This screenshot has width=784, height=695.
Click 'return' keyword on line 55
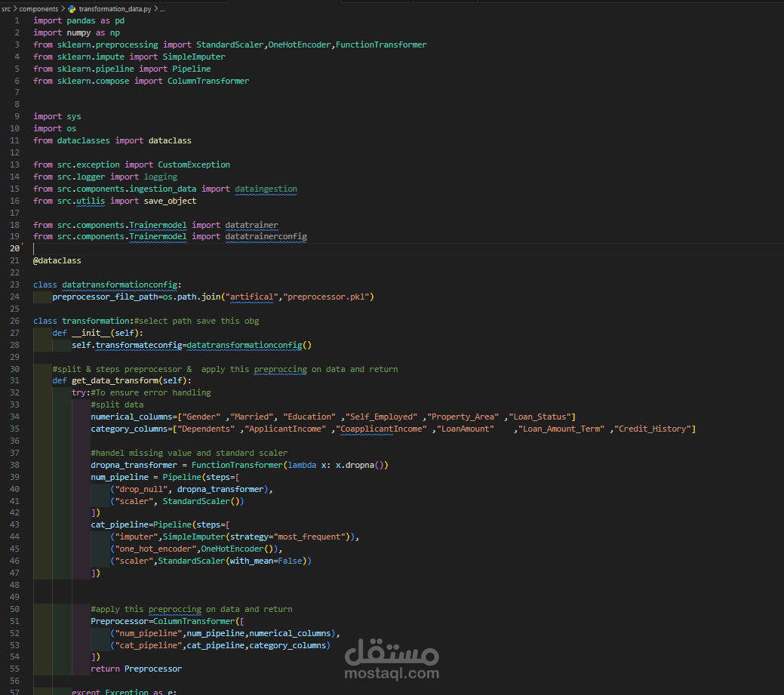[x=105, y=669]
